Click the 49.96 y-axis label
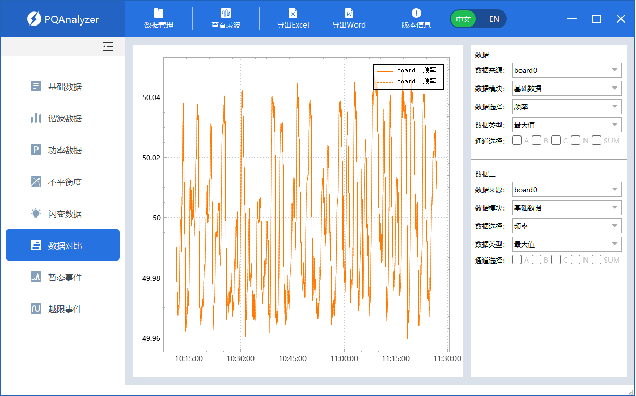 point(151,338)
